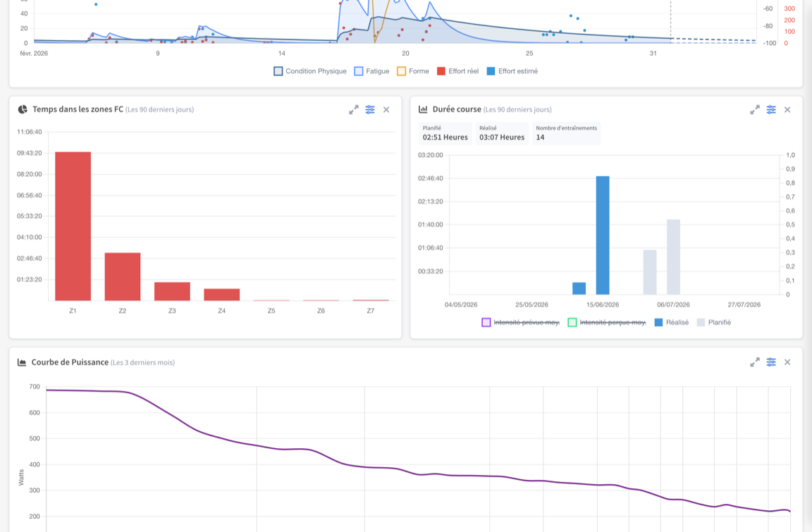Open settings for Temps dans les zones FC

[x=370, y=110]
